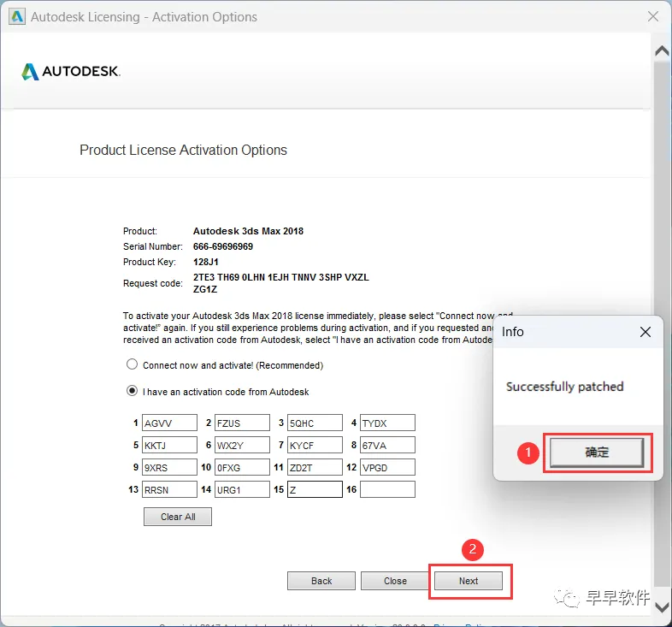Click the request code starting 2TE3 TH69

tap(280, 283)
